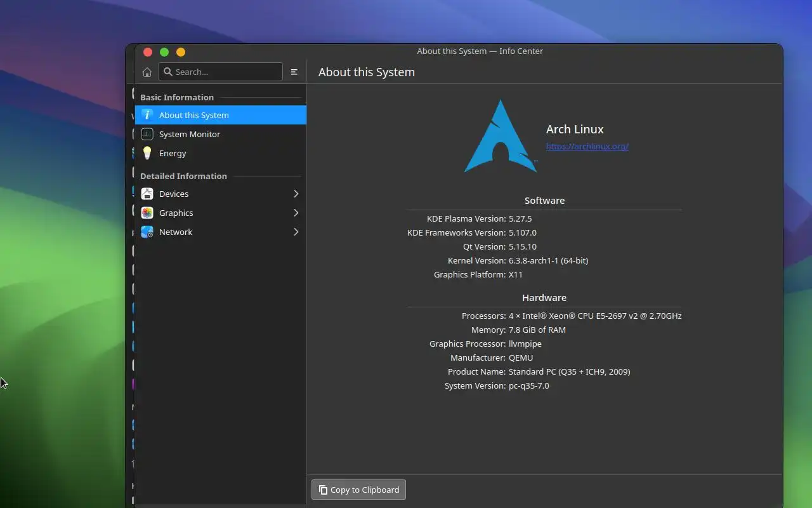The image size is (812, 508).
Task: Click the System Monitor icon
Action: [147, 134]
